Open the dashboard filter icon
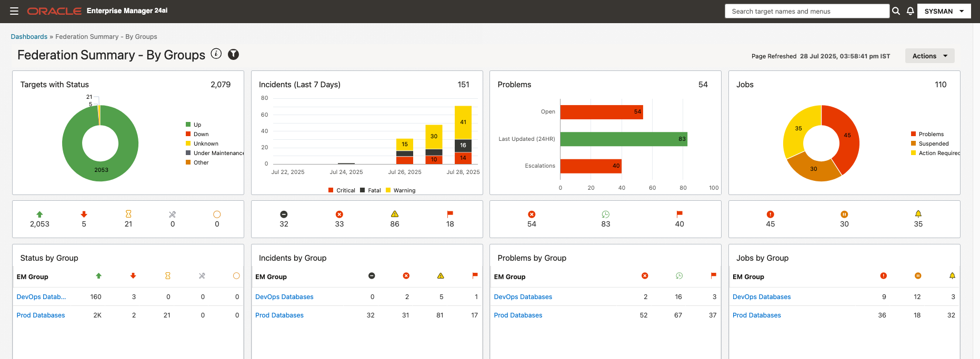 tap(233, 54)
